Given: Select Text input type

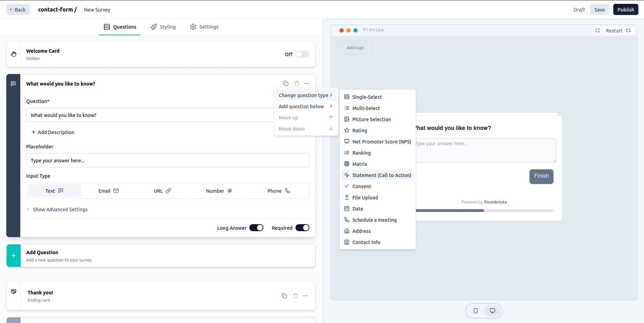Looking at the screenshot, I should tap(54, 191).
